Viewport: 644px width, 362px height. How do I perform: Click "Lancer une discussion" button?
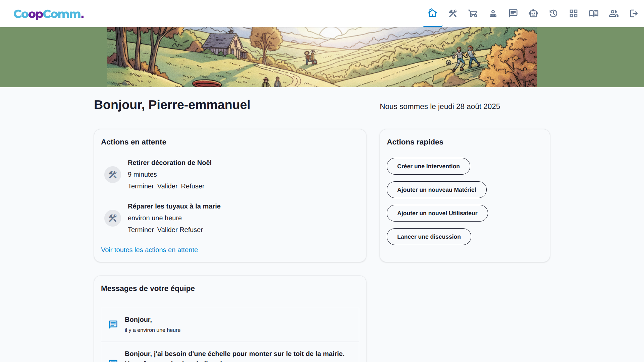(429, 237)
